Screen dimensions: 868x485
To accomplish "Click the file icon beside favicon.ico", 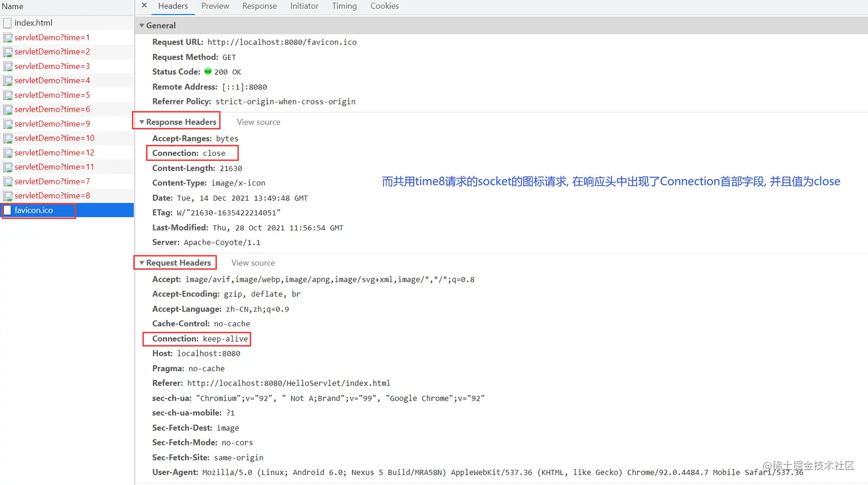I will click(7, 210).
